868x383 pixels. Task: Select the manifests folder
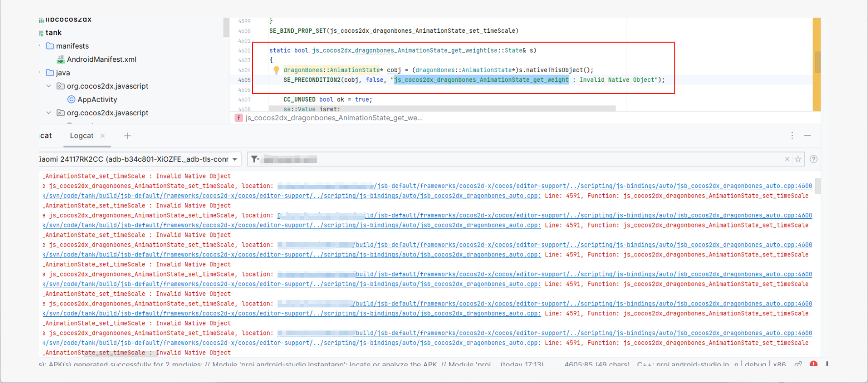[x=73, y=46]
